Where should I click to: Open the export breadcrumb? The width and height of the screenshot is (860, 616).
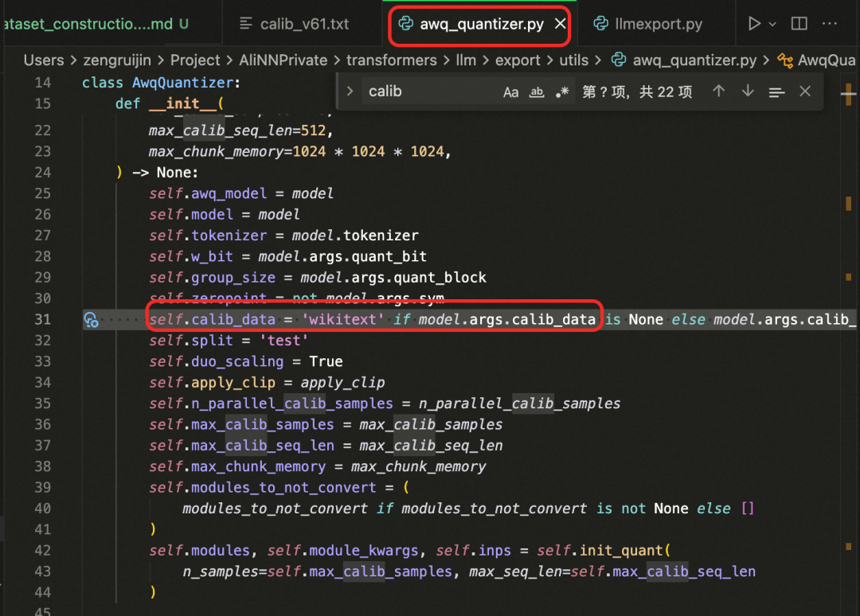click(x=518, y=60)
